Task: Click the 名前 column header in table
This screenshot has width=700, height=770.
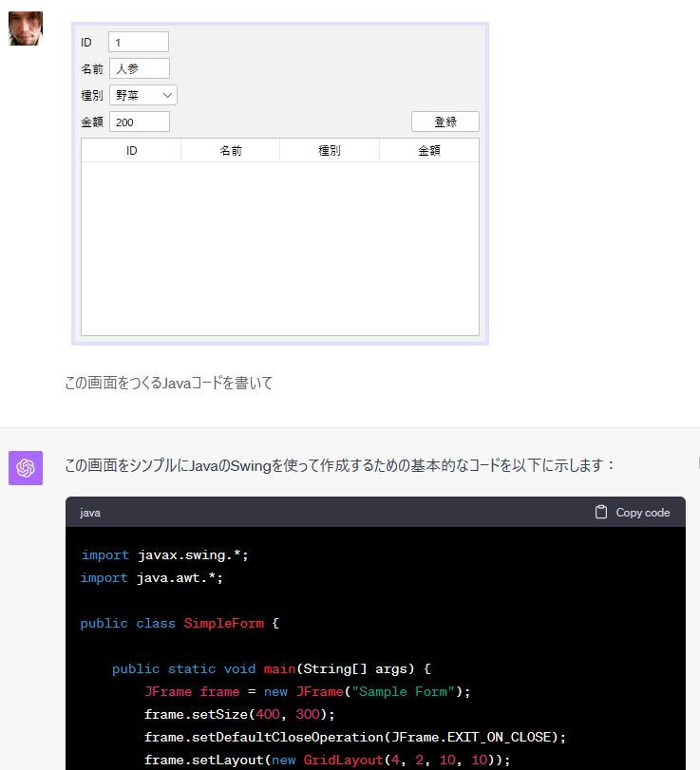Action: coord(231,150)
